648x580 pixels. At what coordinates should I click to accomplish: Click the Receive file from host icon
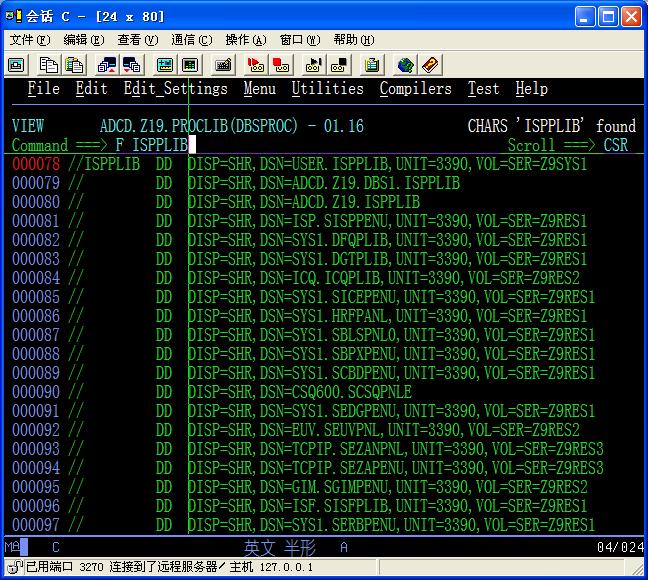[x=132, y=65]
